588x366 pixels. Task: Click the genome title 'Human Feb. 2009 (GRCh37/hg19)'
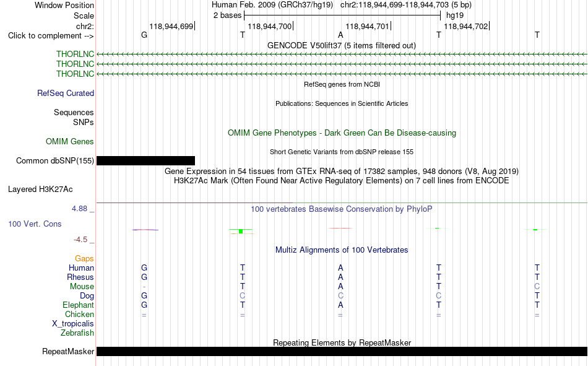[272, 5]
